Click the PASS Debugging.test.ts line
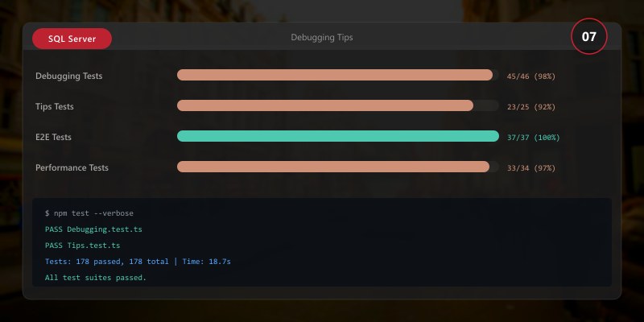Viewport: 644px width, 322px height. (93, 229)
